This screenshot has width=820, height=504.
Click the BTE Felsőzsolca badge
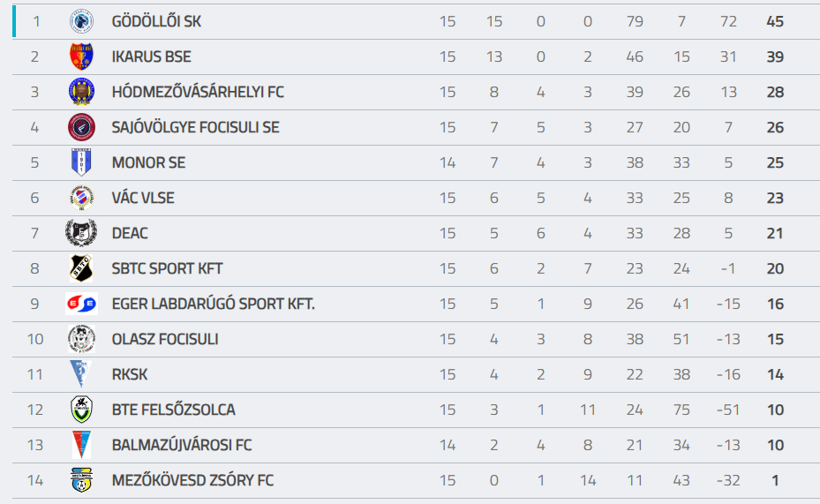click(x=81, y=410)
